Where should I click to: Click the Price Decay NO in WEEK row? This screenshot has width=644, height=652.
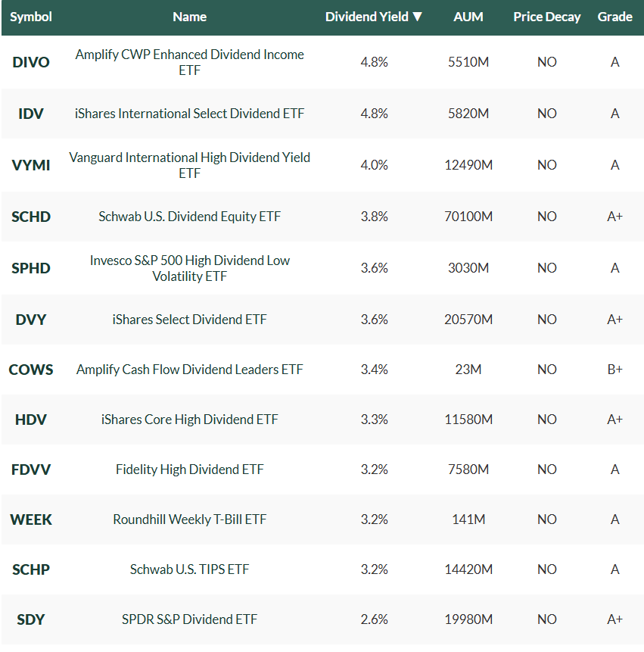547,519
